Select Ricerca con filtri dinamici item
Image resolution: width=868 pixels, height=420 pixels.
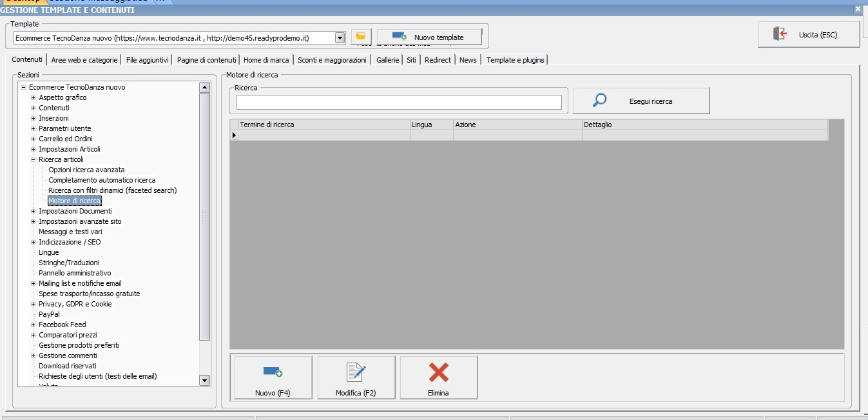pyautogui.click(x=112, y=190)
